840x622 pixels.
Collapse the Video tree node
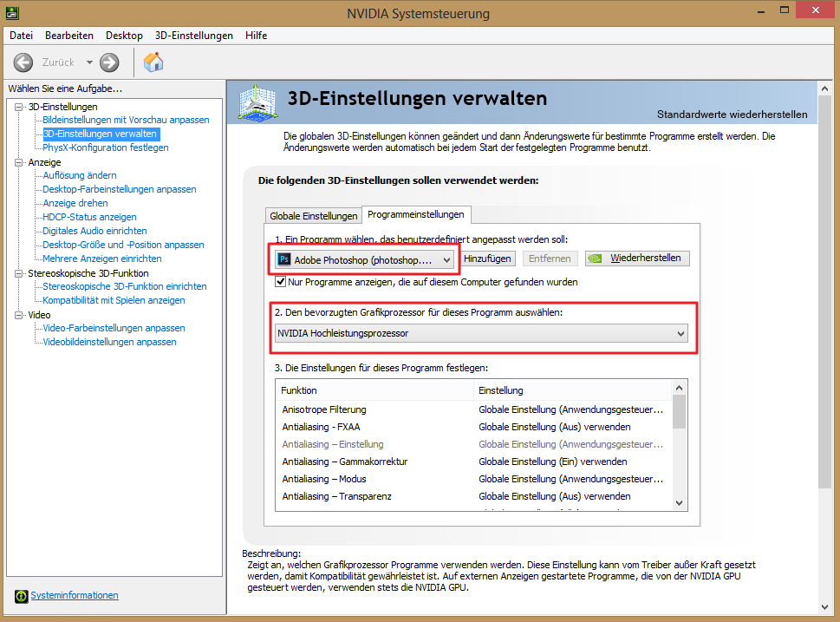(19, 315)
